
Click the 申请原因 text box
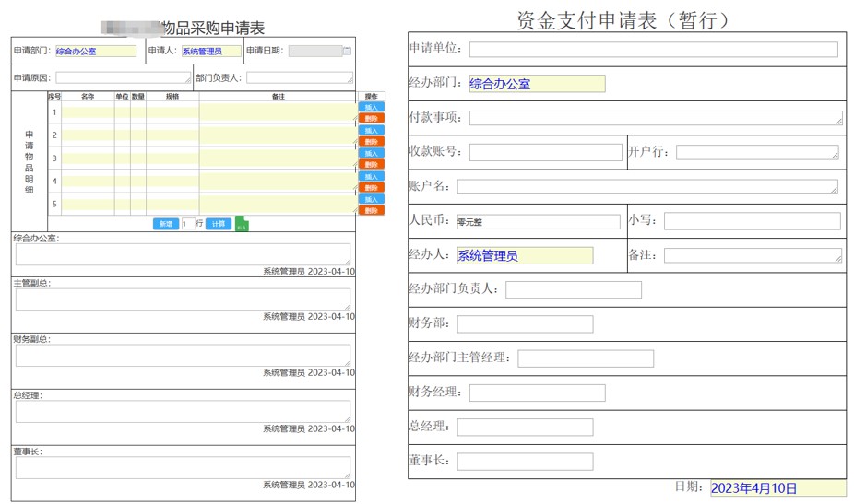pyautogui.click(x=123, y=77)
